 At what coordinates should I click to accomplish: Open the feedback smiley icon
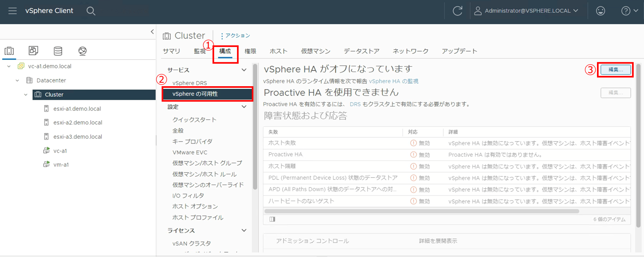point(601,11)
